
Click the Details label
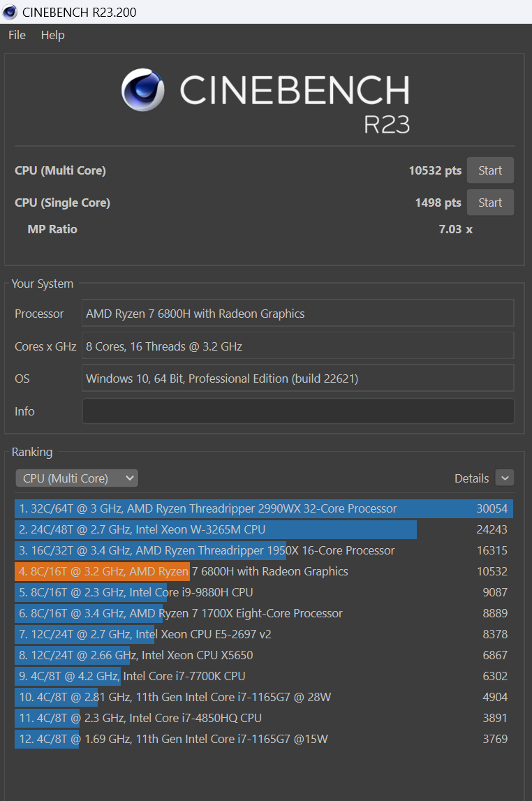tap(472, 478)
